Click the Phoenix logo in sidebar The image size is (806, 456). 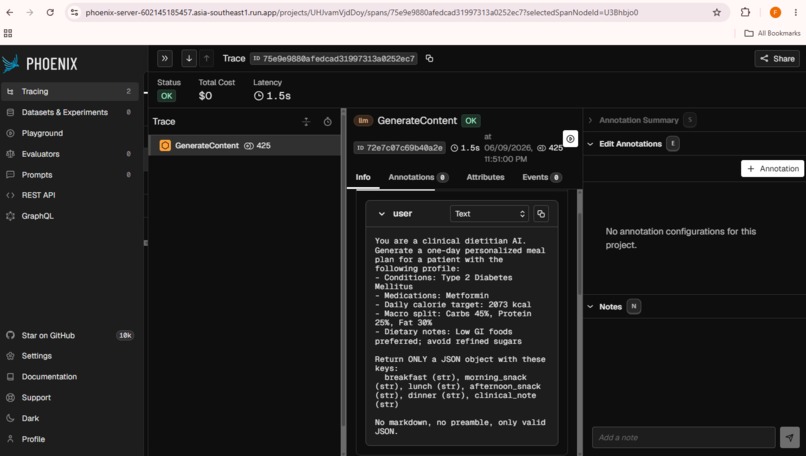point(40,64)
